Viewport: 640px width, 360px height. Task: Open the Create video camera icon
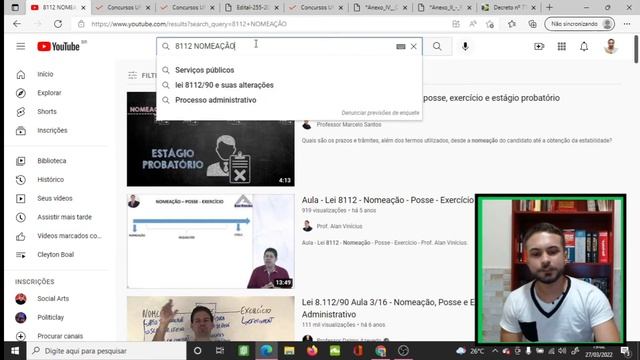[x=539, y=47]
